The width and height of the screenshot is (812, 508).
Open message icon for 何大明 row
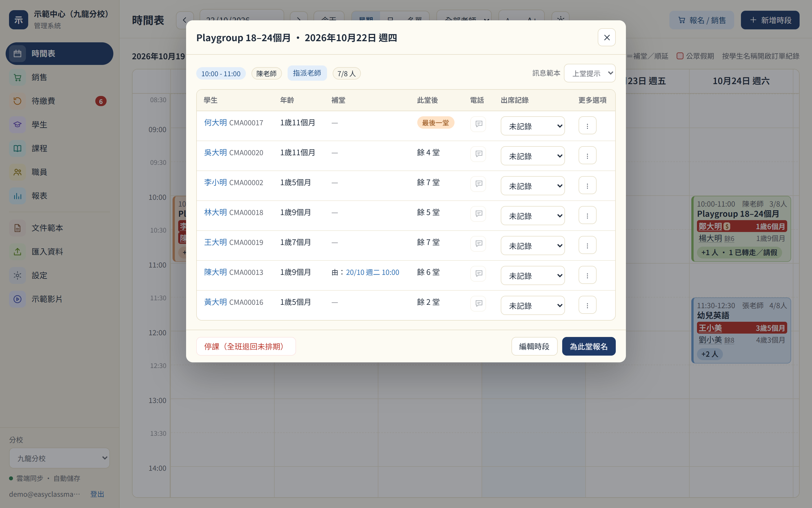[x=478, y=124]
